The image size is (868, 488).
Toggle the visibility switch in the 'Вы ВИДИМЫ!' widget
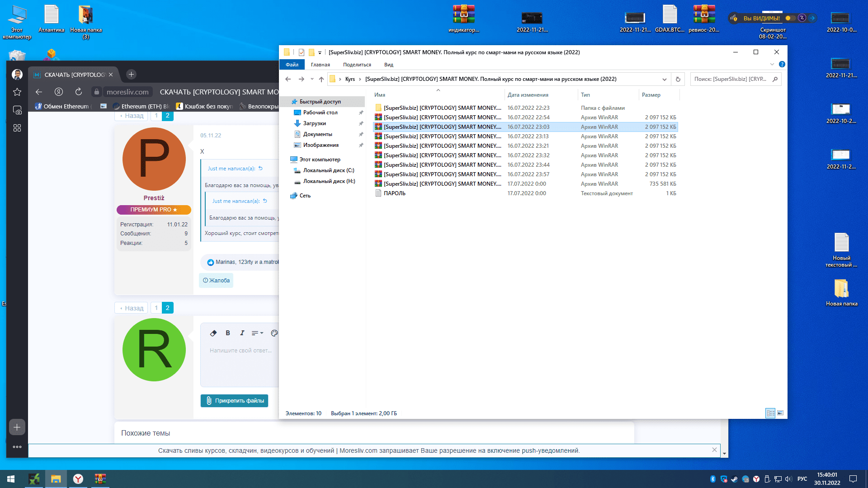pos(790,18)
